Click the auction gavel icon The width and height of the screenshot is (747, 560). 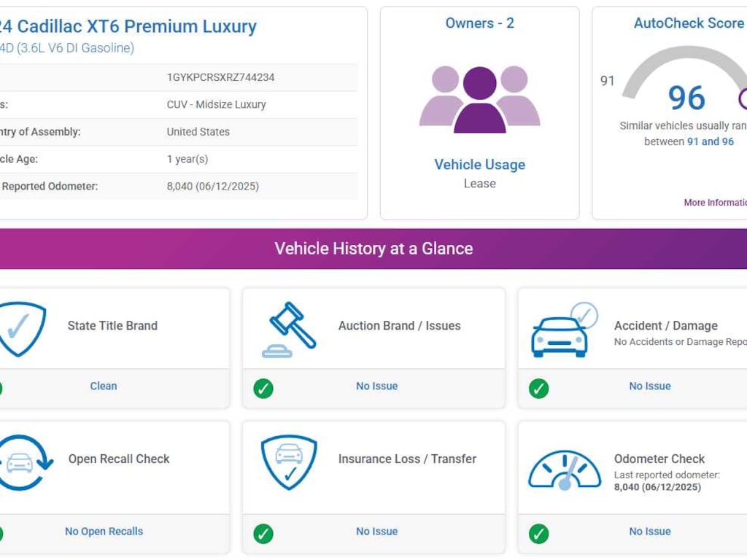pos(289,330)
